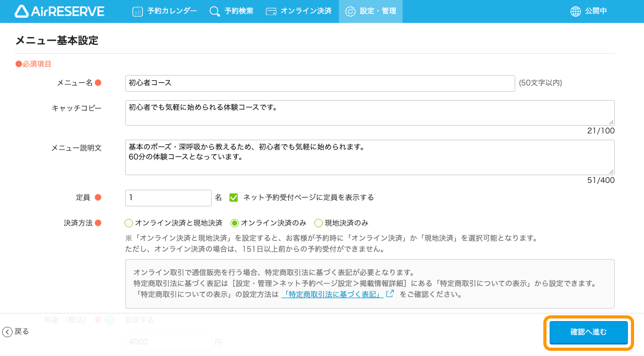This screenshot has width=644, height=356.
Task: Click the globe icon beside 公開中
Action: pyautogui.click(x=576, y=11)
